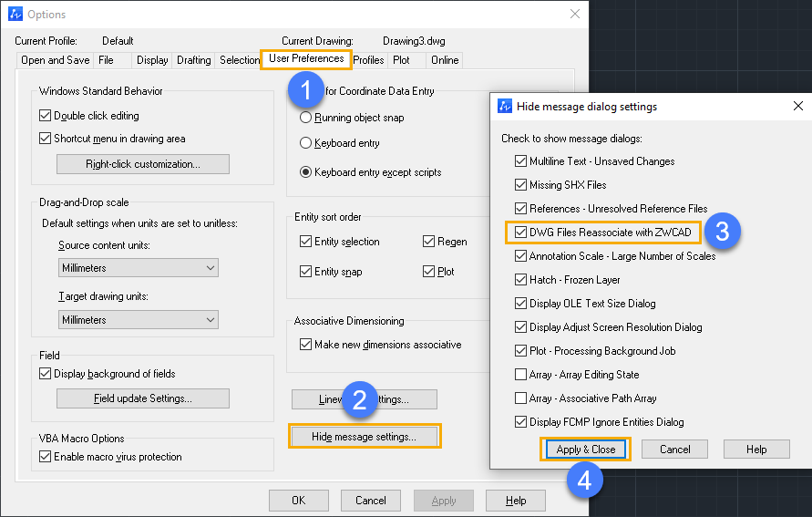812x517 pixels.
Task: Cancel the Hide message dialog settings
Action: tap(674, 450)
